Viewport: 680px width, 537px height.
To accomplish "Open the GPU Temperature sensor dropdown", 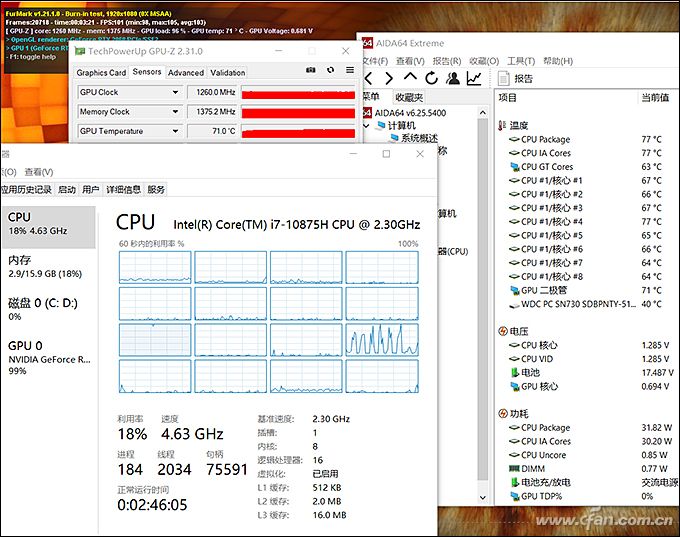I will click(175, 131).
